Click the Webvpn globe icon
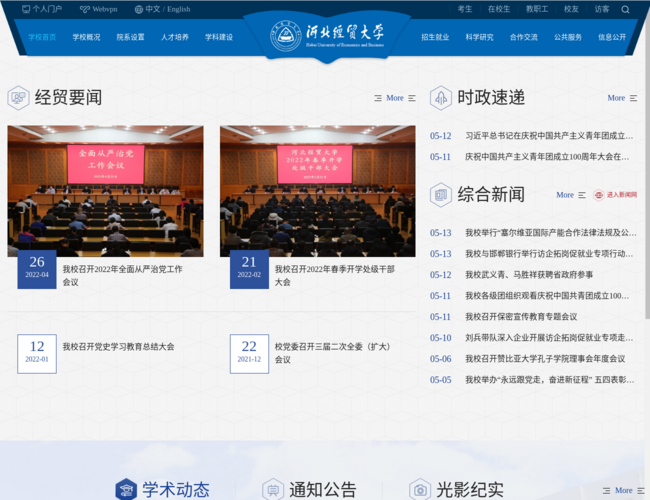 [x=84, y=9]
